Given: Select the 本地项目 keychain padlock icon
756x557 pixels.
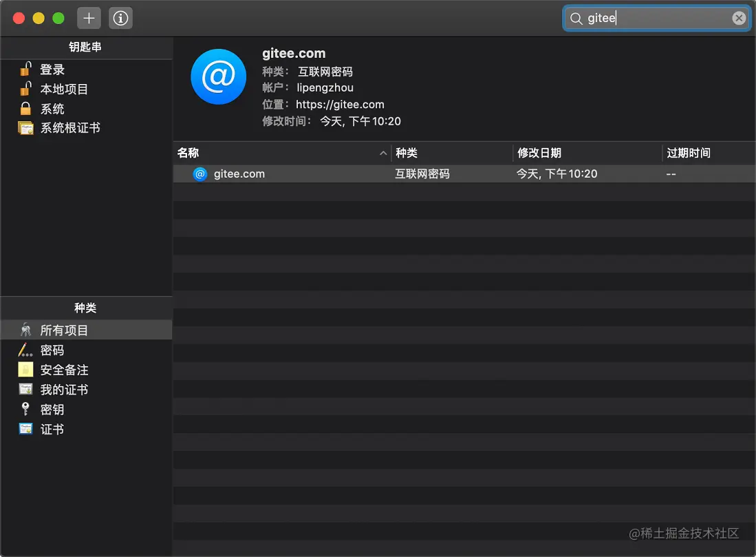Looking at the screenshot, I should (x=25, y=89).
